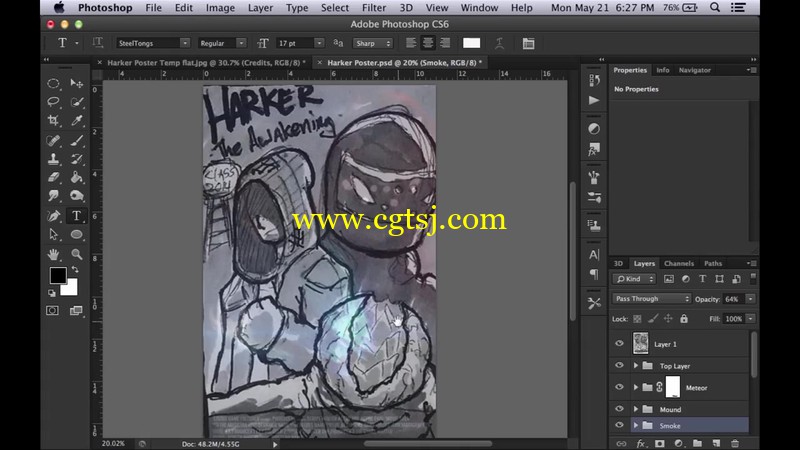
Task: Select the Elliptical Marquee tool
Action: tap(54, 83)
